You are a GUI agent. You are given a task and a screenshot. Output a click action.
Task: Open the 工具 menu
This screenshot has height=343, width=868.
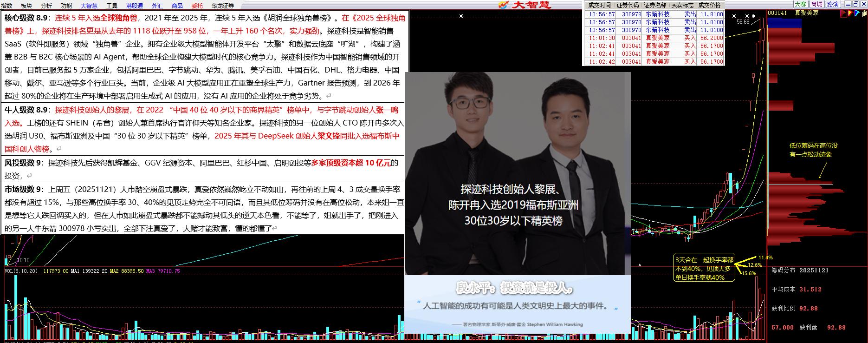[x=112, y=6]
